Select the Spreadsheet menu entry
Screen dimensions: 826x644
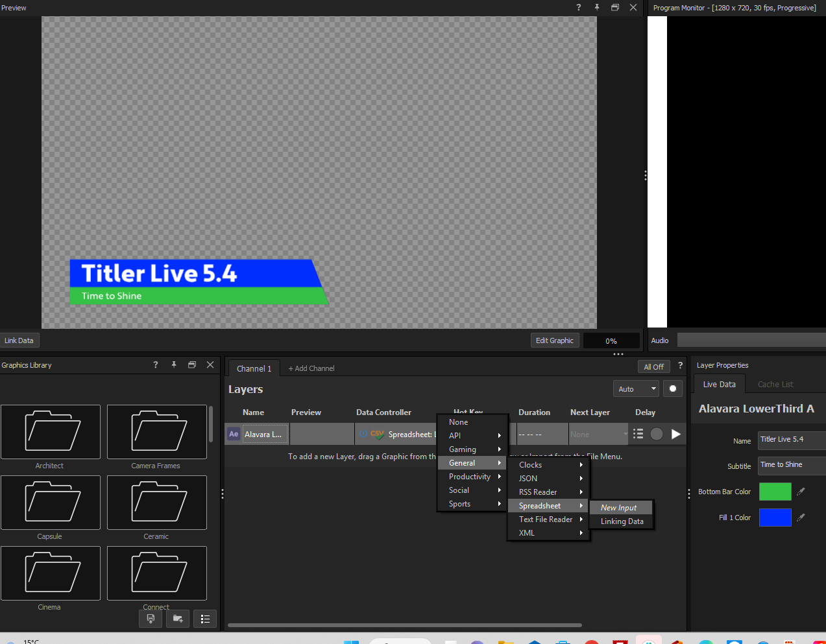coord(548,506)
